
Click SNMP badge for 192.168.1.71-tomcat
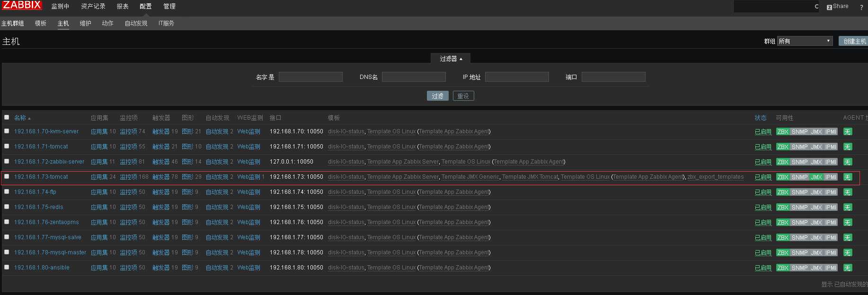point(800,147)
